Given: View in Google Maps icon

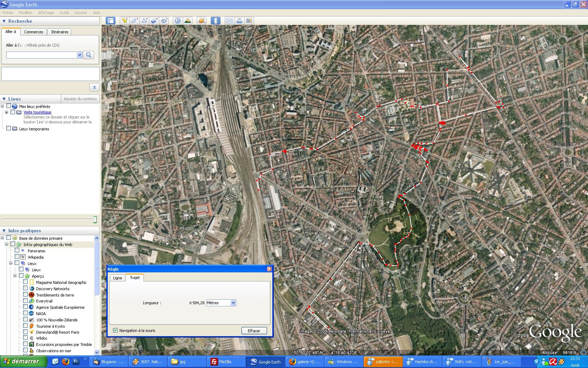Looking at the screenshot, I should click(249, 21).
